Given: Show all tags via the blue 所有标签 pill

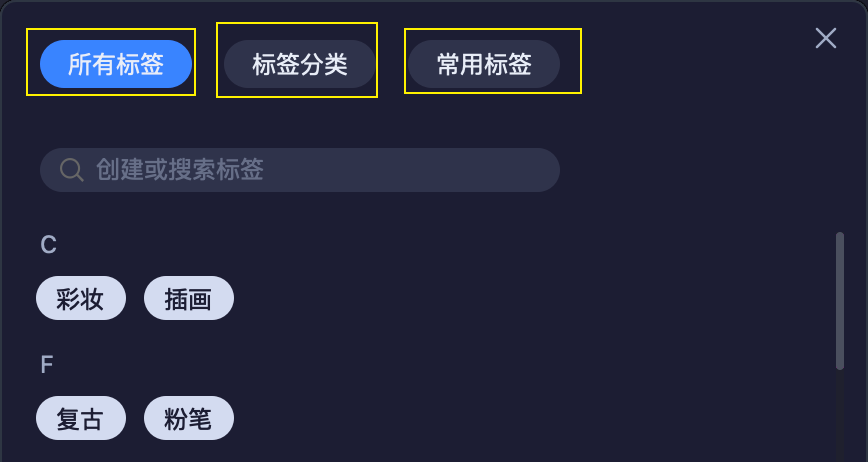Looking at the screenshot, I should tap(116, 64).
